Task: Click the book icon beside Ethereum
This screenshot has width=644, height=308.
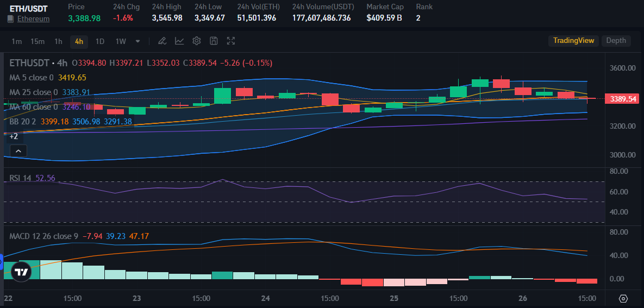Action: [x=11, y=19]
